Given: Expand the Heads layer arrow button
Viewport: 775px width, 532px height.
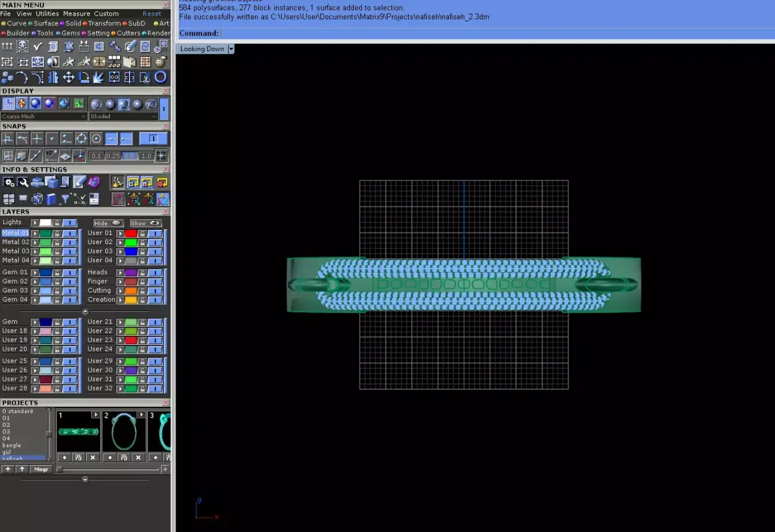Looking at the screenshot, I should [x=120, y=272].
